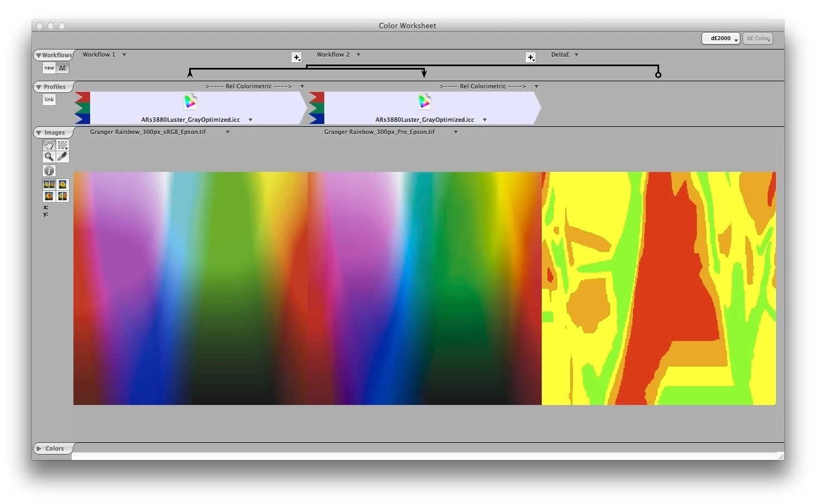The height and width of the screenshot is (504, 816).
Task: Click the Workflow 2 connector arrowhead
Action: tap(424, 73)
